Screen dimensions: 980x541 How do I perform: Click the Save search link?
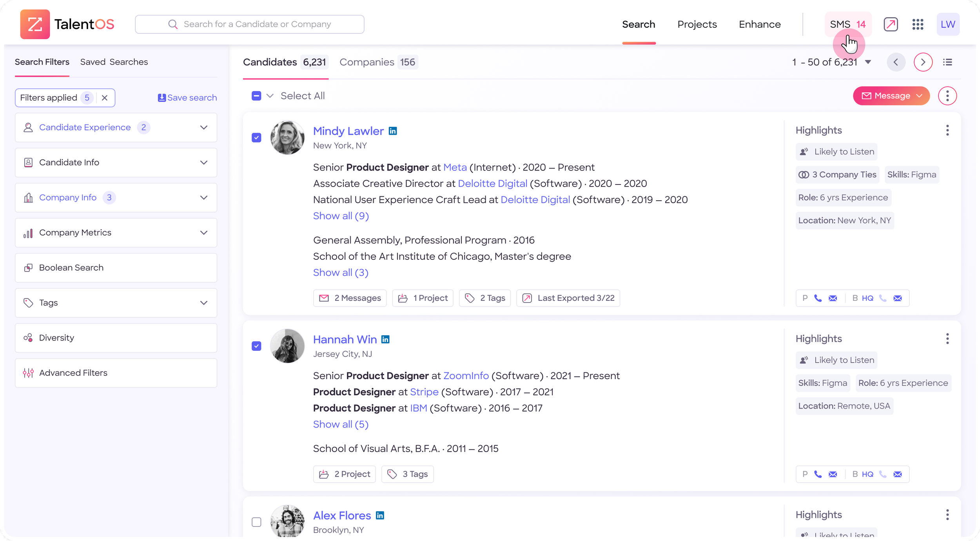[187, 98]
